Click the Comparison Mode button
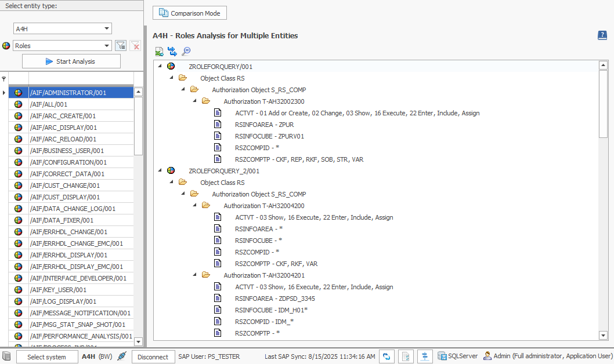Image resolution: width=614 pixels, height=364 pixels. (190, 13)
